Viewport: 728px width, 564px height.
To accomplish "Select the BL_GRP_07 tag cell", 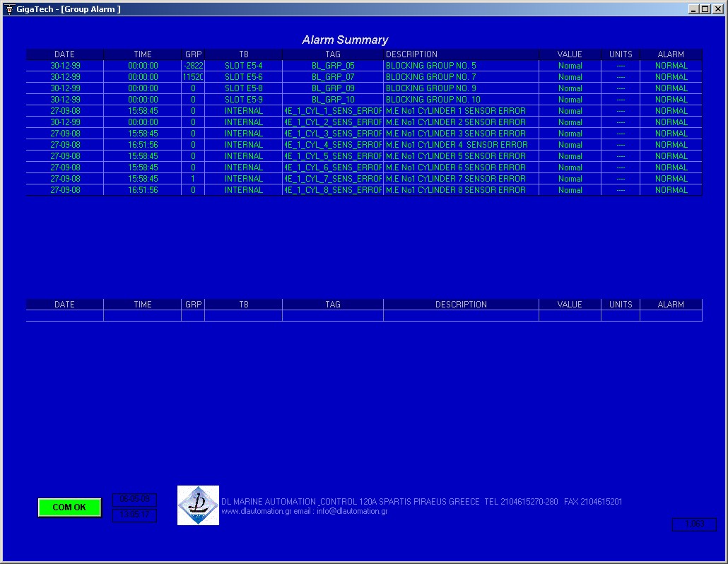I will point(333,77).
